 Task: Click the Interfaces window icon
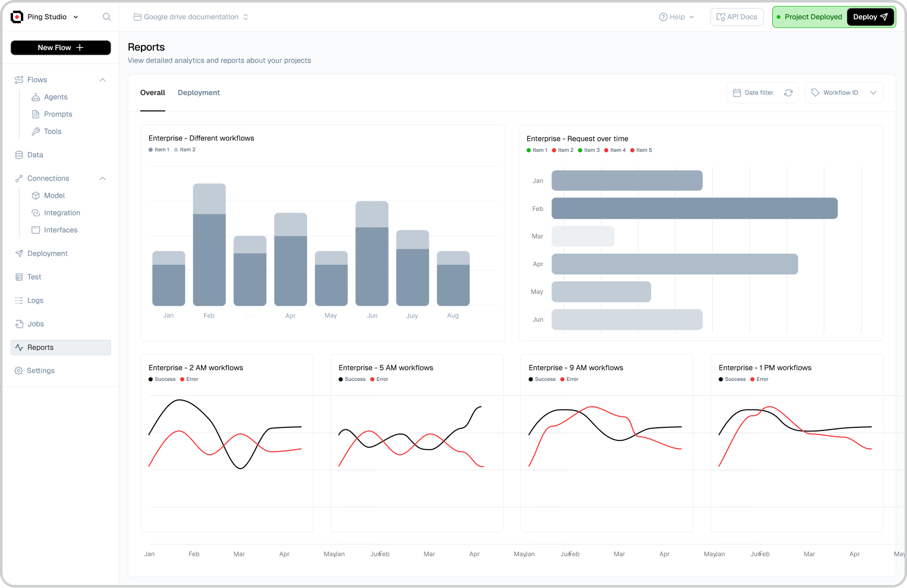pos(36,230)
